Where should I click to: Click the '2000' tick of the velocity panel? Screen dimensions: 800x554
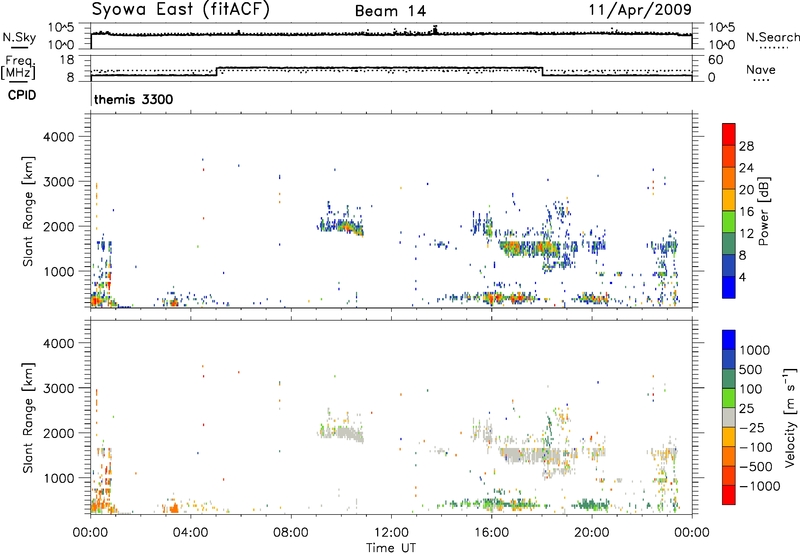[59, 433]
